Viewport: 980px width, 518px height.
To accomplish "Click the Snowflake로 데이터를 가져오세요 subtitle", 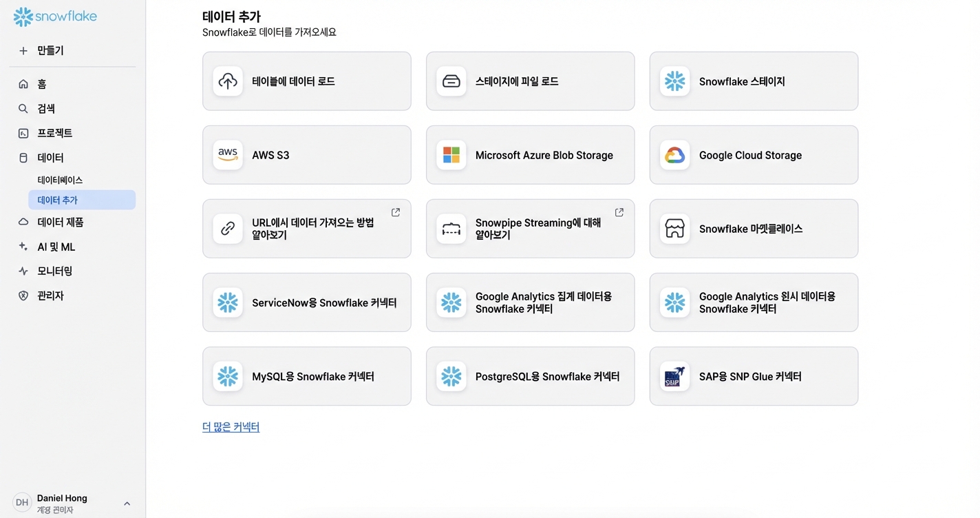I will 269,32.
